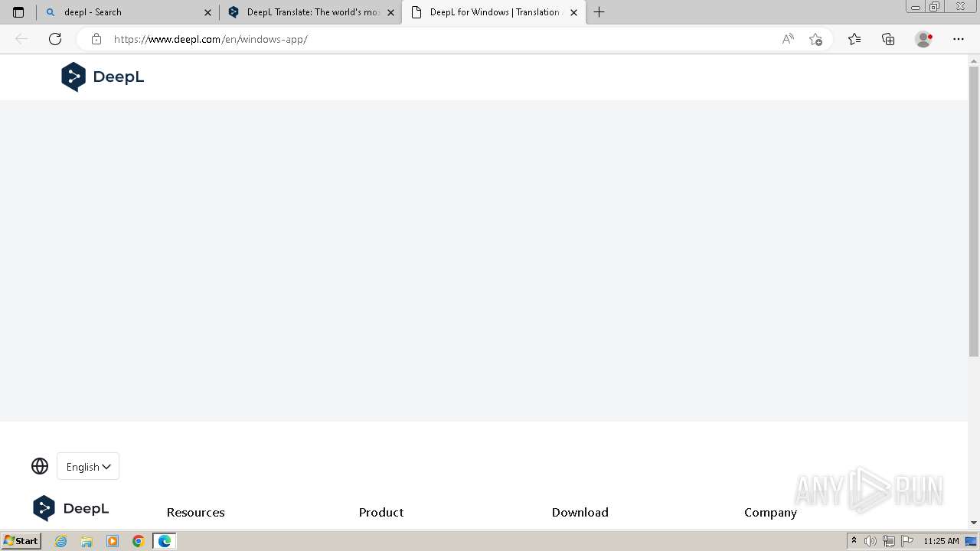Switch to the 'deepl - Search' tab

[128, 12]
